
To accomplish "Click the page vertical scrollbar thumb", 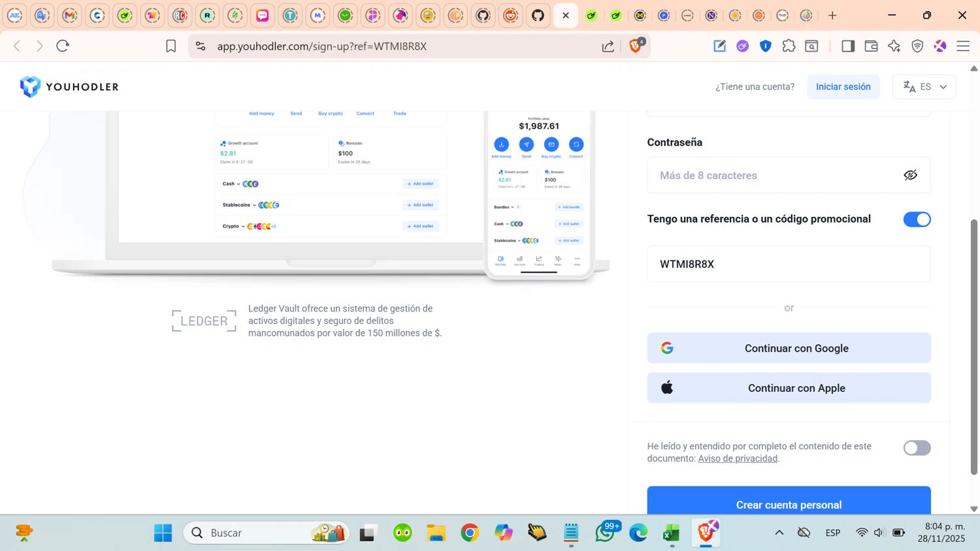I will coord(974,347).
